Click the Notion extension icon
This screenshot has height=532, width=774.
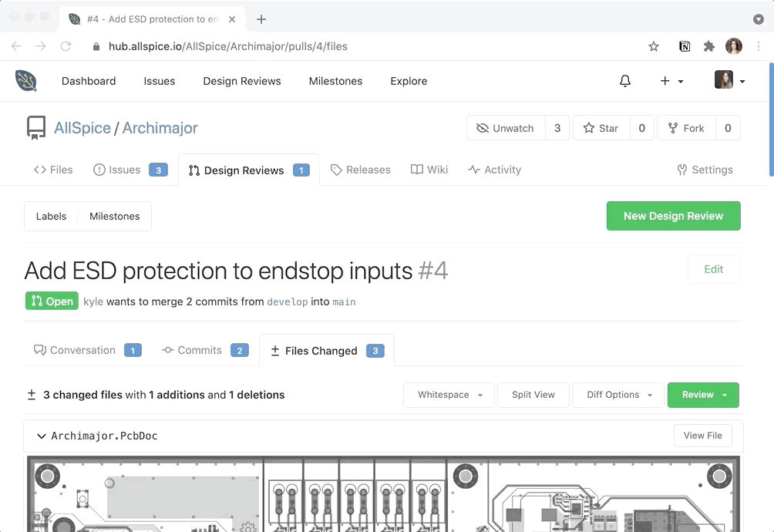685,46
